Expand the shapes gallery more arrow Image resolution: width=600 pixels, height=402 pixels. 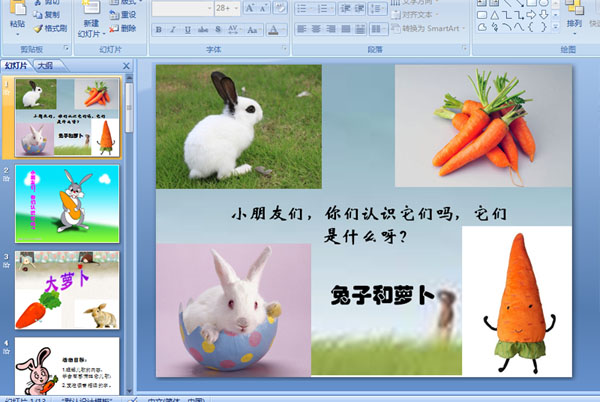click(x=558, y=28)
